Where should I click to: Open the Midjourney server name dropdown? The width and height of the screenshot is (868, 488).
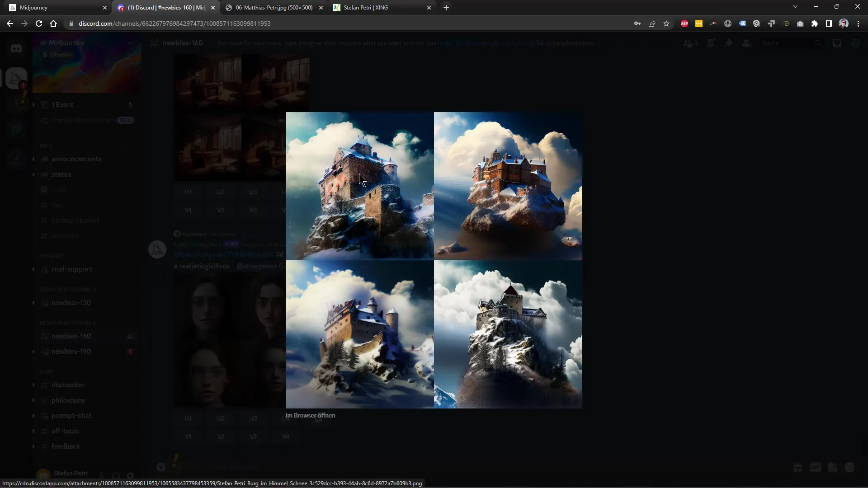pos(86,43)
